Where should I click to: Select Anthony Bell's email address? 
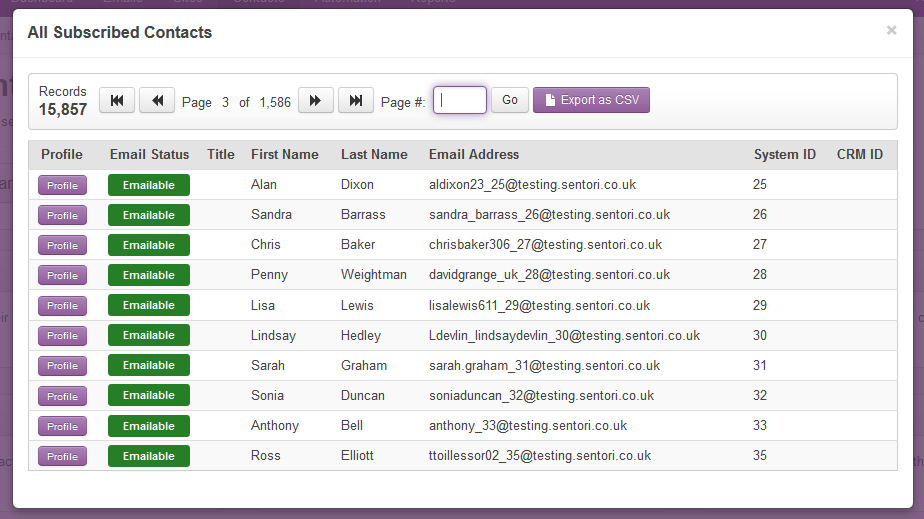coord(528,425)
